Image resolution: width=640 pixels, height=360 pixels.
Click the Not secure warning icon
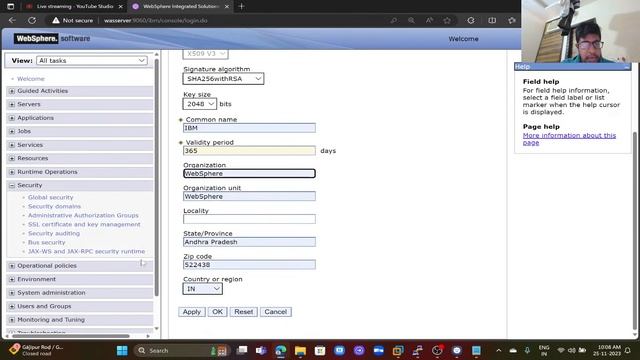[x=56, y=20]
